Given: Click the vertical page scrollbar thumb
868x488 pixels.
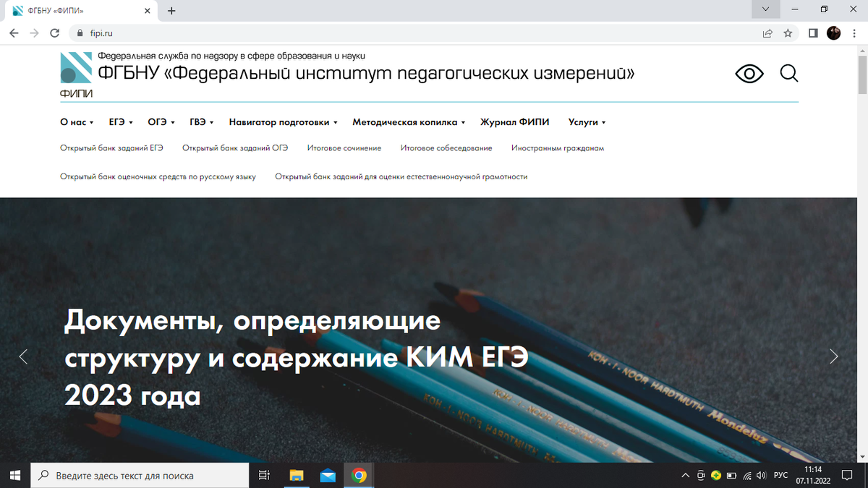Looking at the screenshot, I should [x=862, y=74].
